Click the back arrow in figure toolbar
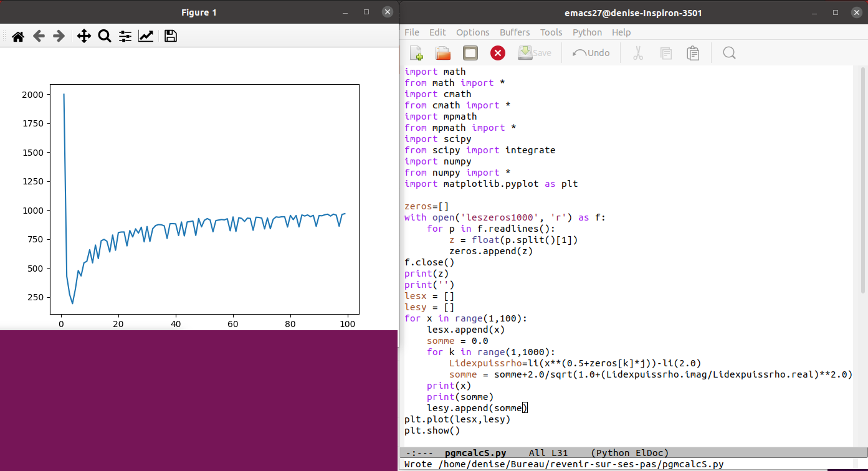 39,37
